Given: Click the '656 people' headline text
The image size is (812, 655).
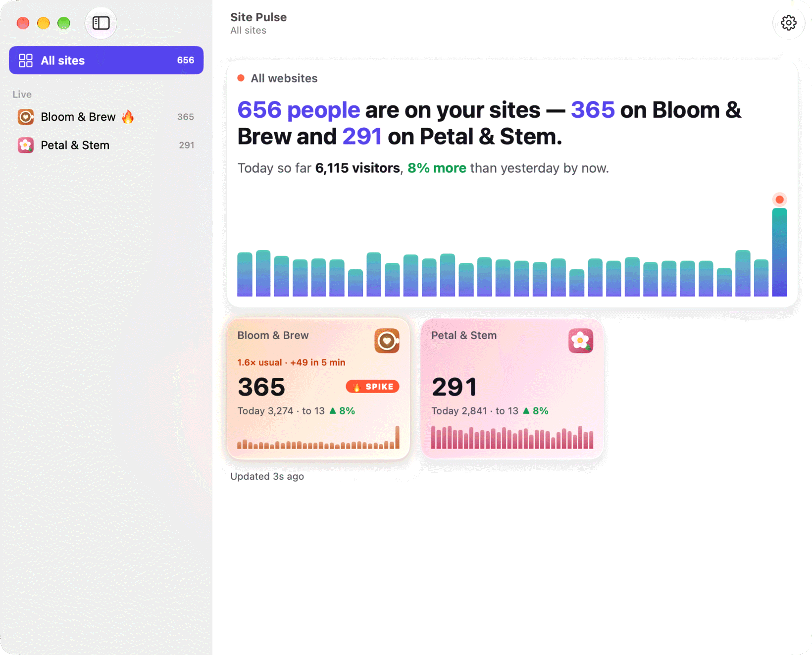Looking at the screenshot, I should click(x=299, y=110).
